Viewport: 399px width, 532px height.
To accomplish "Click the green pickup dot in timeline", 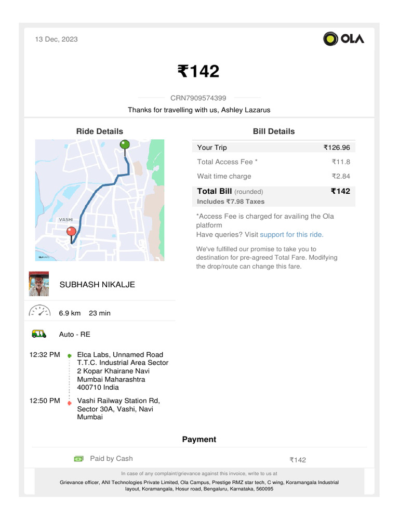I will pyautogui.click(x=69, y=355).
